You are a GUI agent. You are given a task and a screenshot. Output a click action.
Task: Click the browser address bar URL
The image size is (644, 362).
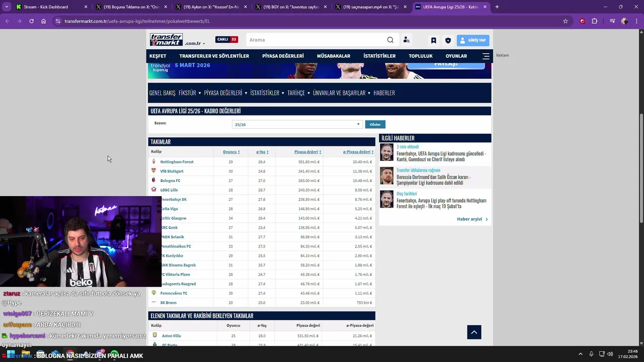pos(137,21)
